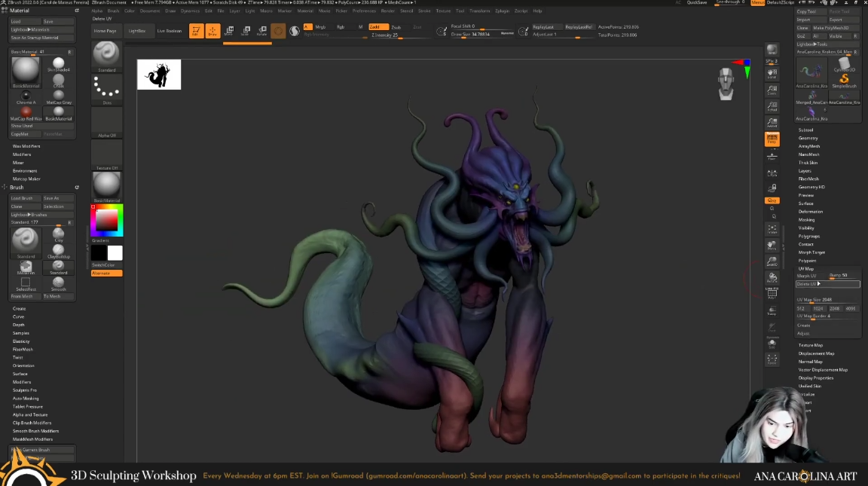
Task: Adjust the Draw Size slider
Action: click(481, 35)
